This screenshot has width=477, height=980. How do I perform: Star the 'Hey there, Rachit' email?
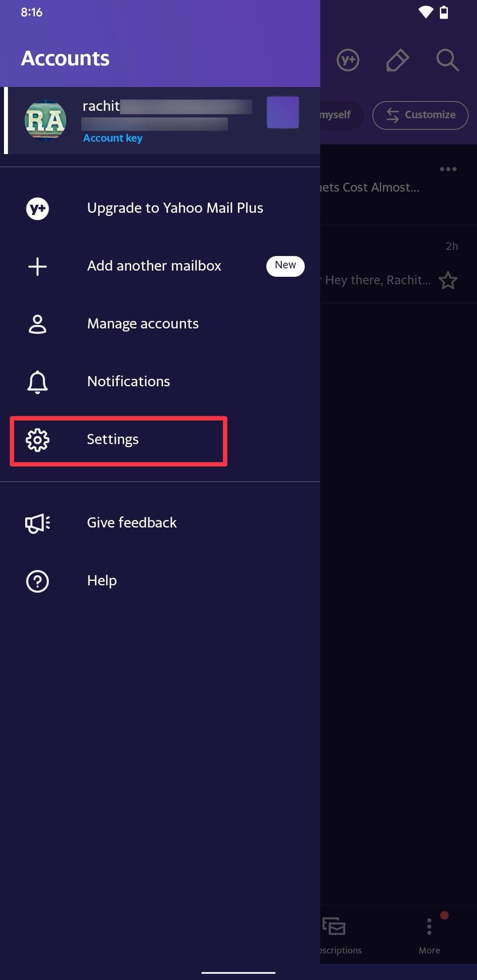tap(448, 280)
